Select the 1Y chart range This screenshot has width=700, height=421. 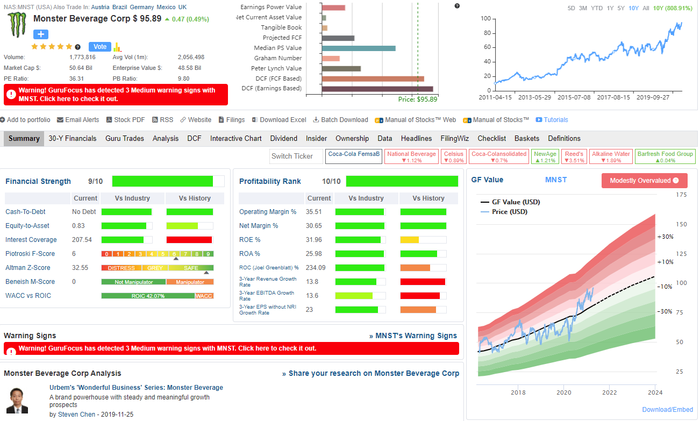tap(609, 8)
